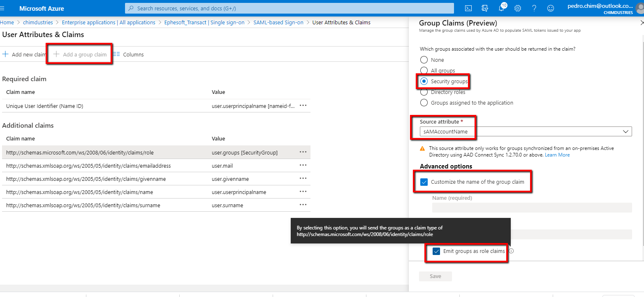Screen dimensions: 644x297
Task: Open Ephesoft_Transact | Single sign-on breadcrumb
Action: (204, 23)
